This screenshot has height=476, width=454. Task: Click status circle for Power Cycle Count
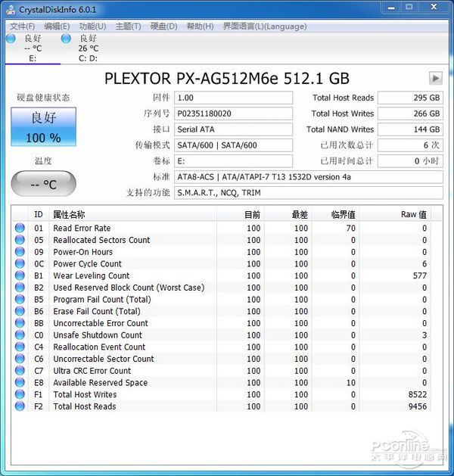pos(20,263)
